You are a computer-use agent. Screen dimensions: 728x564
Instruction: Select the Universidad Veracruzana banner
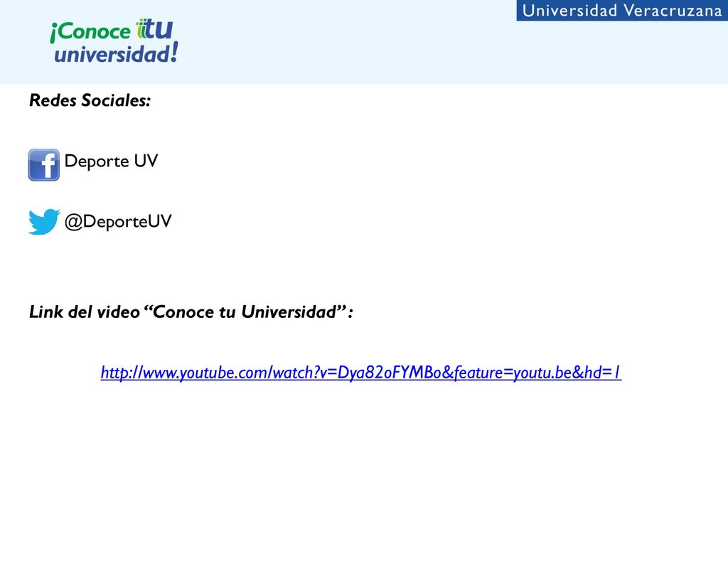[622, 10]
